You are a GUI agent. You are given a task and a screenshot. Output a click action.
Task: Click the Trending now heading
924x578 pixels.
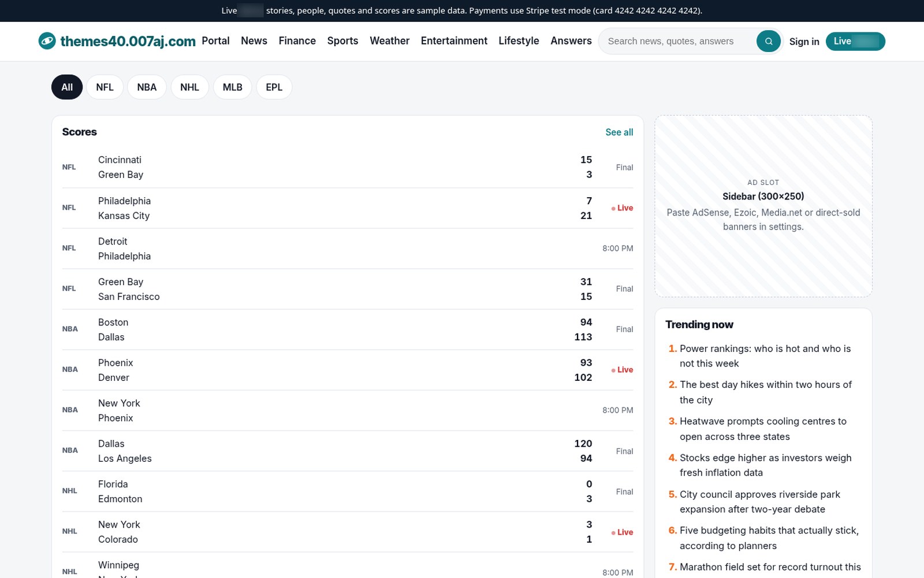[699, 325]
